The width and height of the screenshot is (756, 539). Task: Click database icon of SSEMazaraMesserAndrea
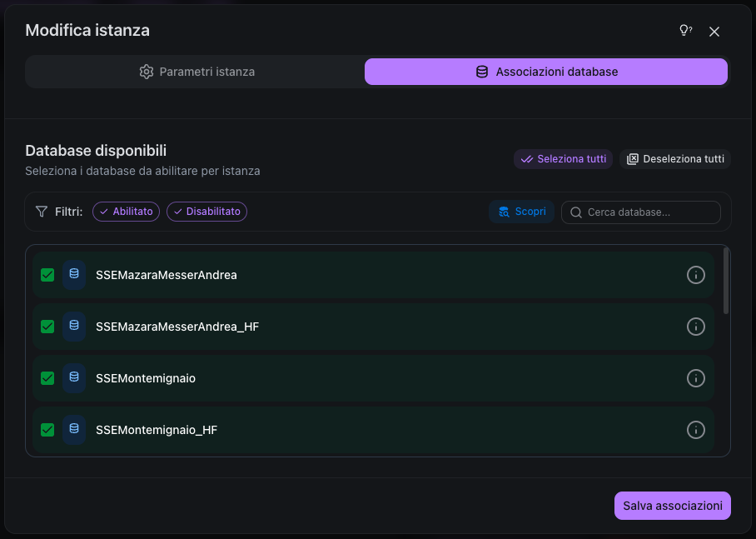pos(74,275)
